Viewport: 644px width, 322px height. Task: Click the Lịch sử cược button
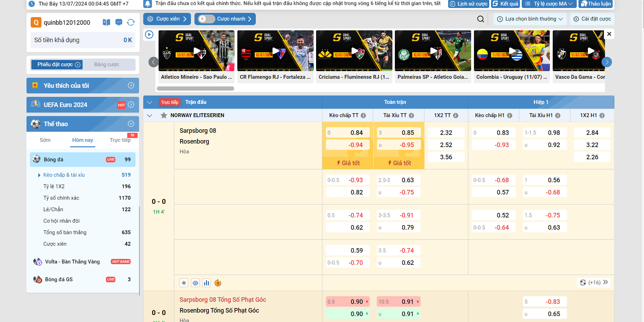[x=469, y=4]
